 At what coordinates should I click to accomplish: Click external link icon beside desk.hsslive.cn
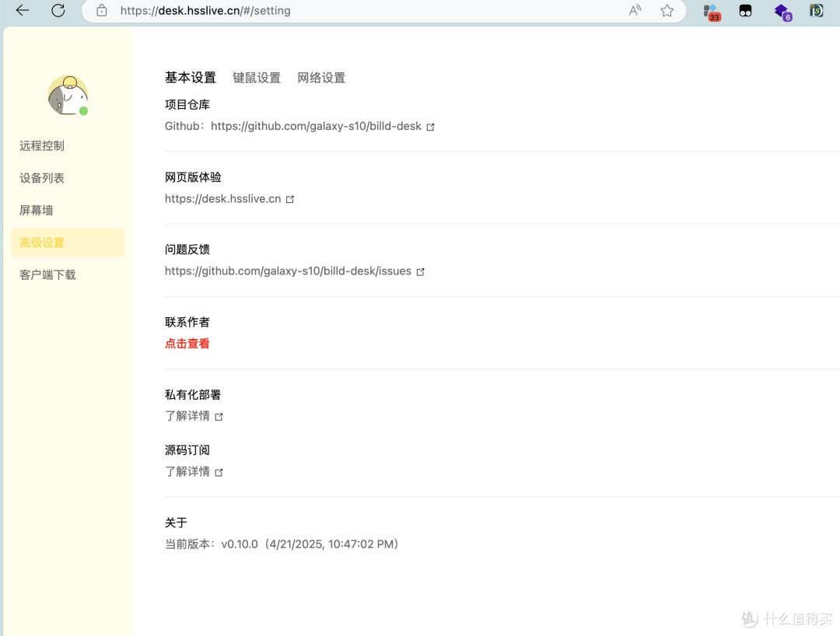tap(290, 199)
